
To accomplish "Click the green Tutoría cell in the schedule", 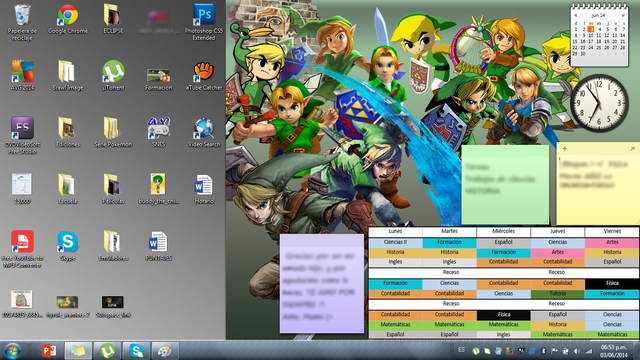I will click(558, 293).
